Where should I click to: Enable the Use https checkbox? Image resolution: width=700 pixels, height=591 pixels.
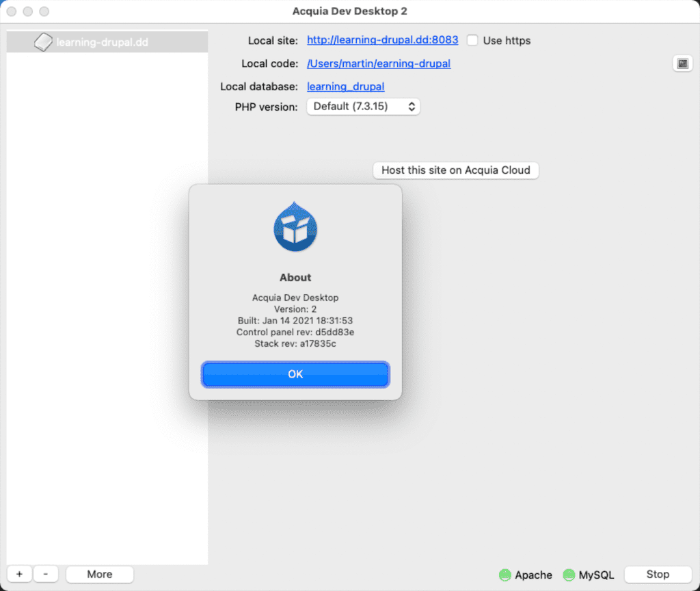pos(472,40)
